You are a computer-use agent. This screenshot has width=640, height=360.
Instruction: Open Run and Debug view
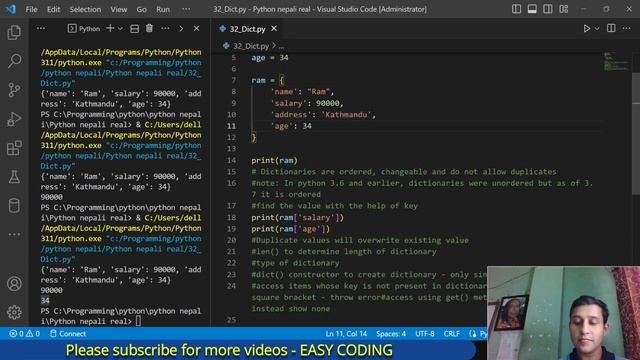point(14,119)
